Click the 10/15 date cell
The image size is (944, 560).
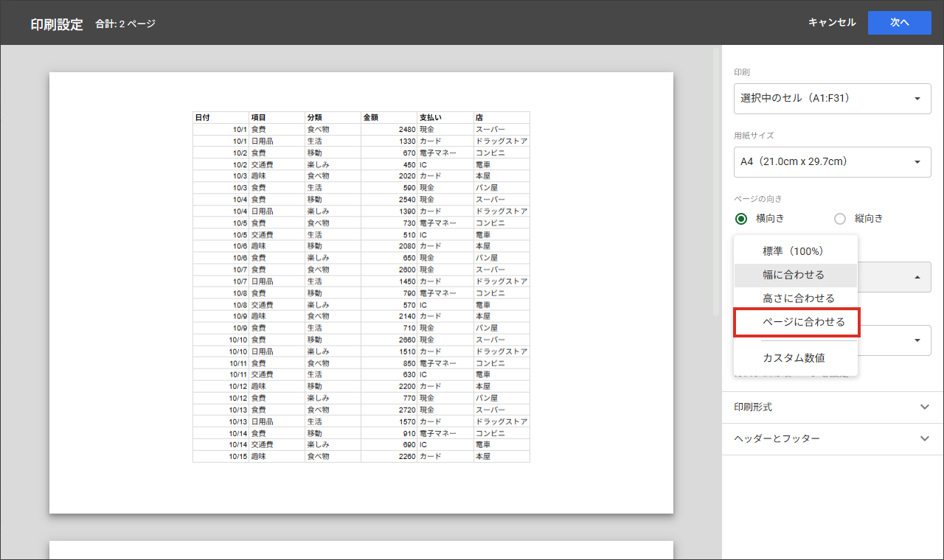[221, 457]
